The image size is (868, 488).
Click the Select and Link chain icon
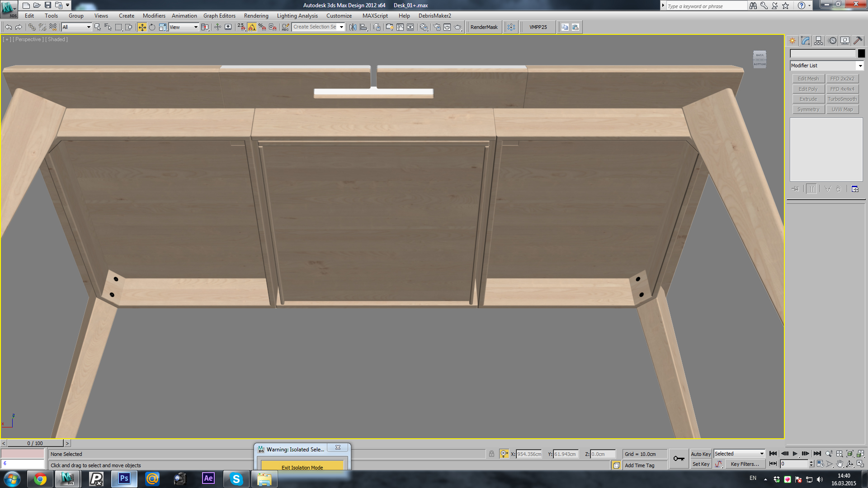32,27
